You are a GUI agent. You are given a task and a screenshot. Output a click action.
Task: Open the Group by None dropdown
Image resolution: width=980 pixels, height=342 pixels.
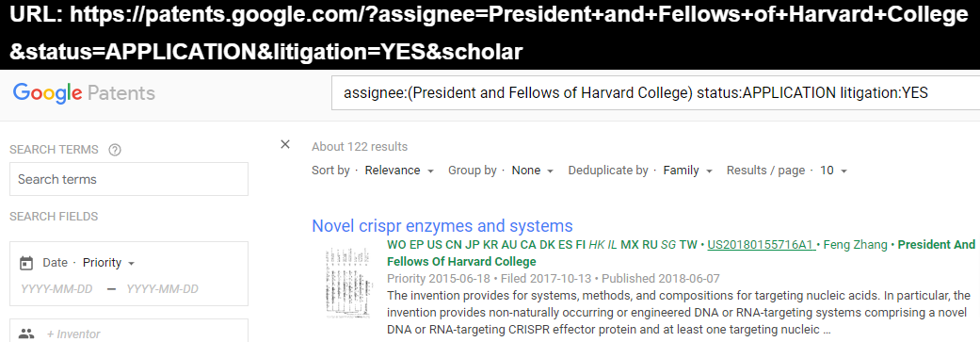click(533, 171)
